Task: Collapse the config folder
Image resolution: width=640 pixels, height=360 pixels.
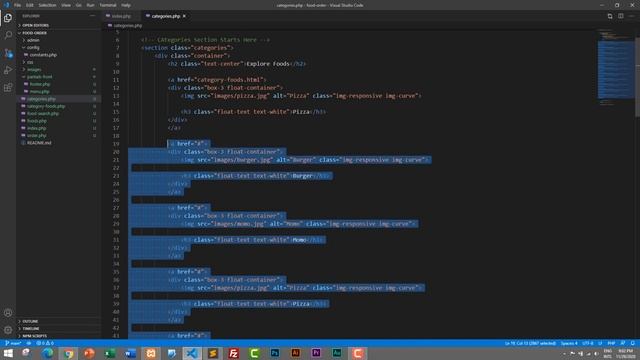Action: pyautogui.click(x=33, y=47)
